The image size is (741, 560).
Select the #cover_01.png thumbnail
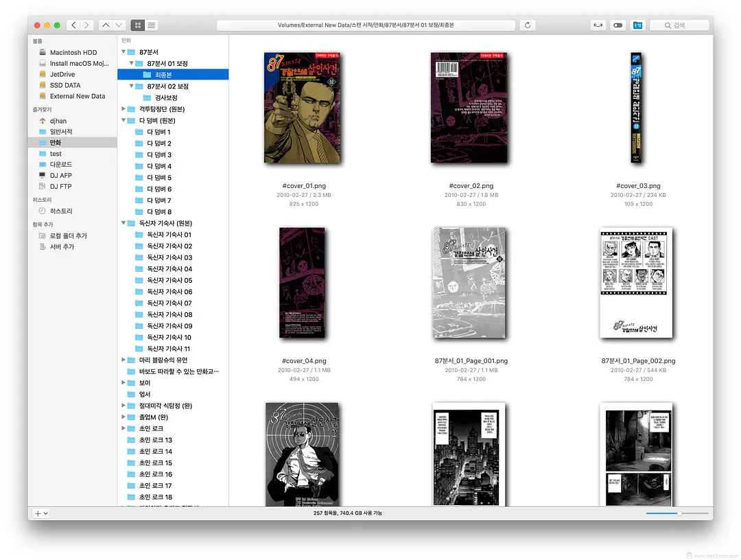(303, 108)
